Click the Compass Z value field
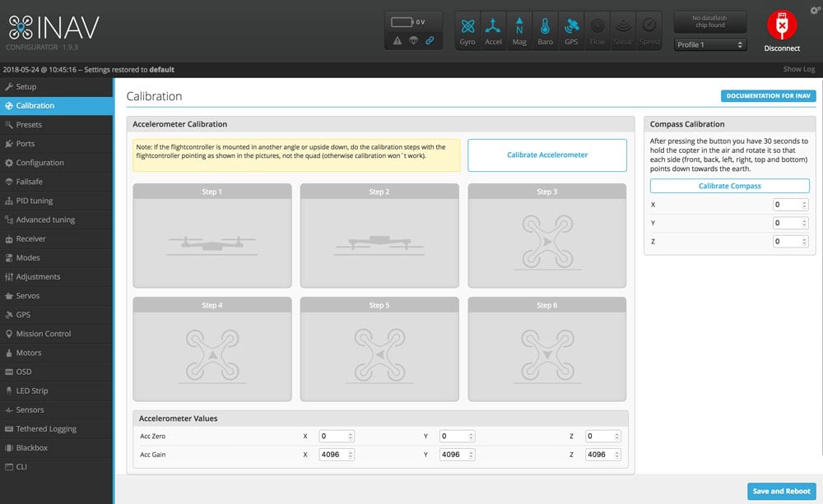Image resolution: width=823 pixels, height=504 pixels. (x=790, y=241)
